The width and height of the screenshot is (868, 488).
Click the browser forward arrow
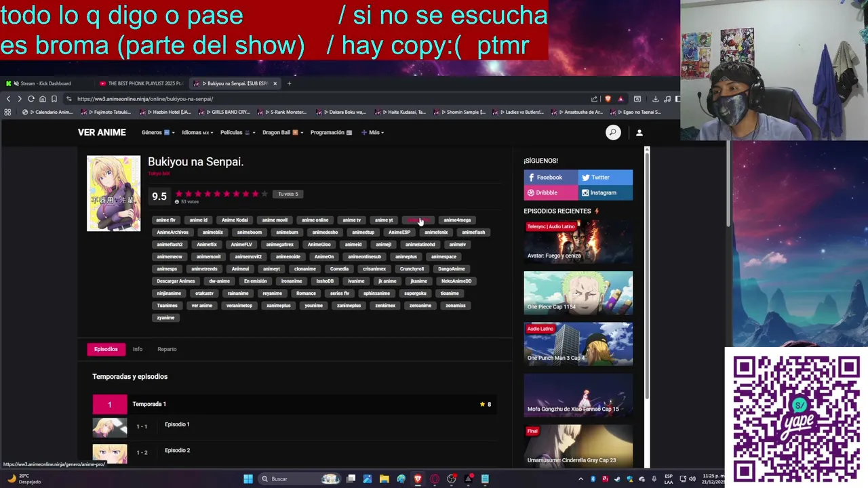point(19,99)
